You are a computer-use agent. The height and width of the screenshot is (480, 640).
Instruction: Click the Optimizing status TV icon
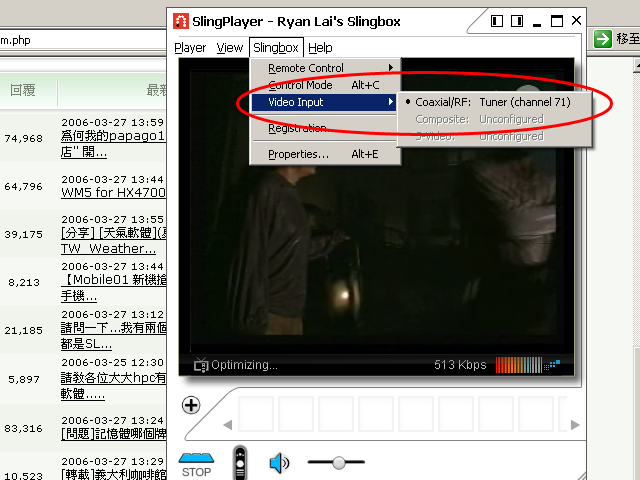point(201,365)
